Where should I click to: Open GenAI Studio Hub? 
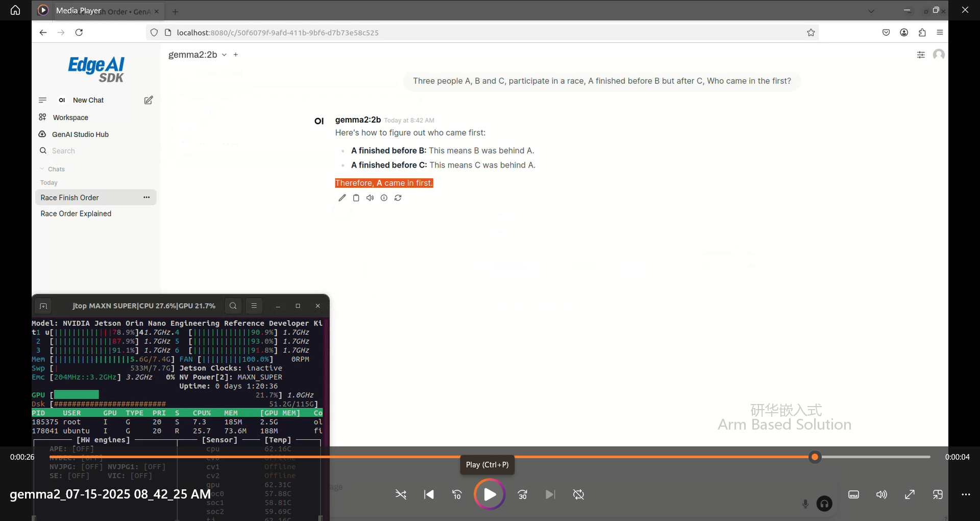[x=80, y=134]
